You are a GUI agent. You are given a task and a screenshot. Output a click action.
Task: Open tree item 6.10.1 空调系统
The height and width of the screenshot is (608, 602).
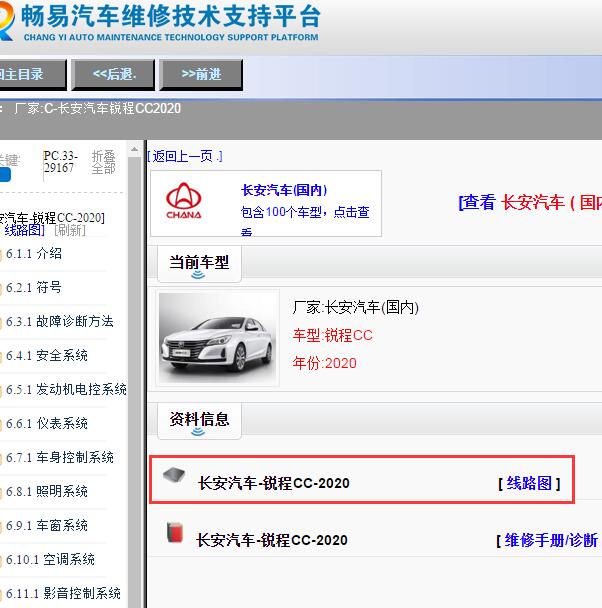50,559
